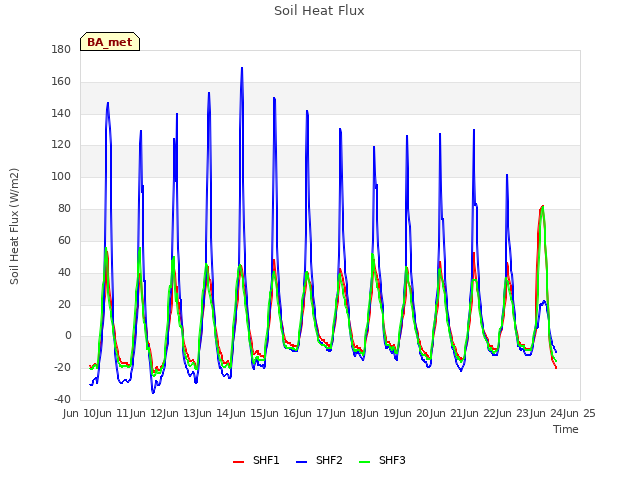Click the 180 y-axis tick label
The image size is (640, 480).
[61, 49]
